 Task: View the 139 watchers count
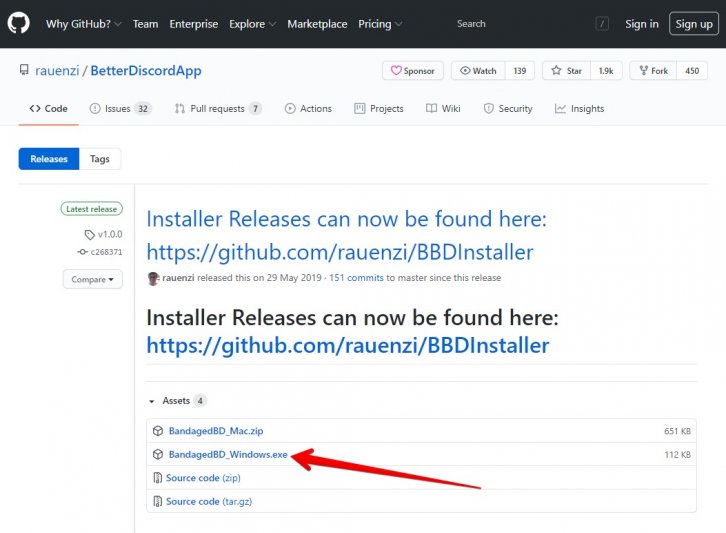pos(519,71)
